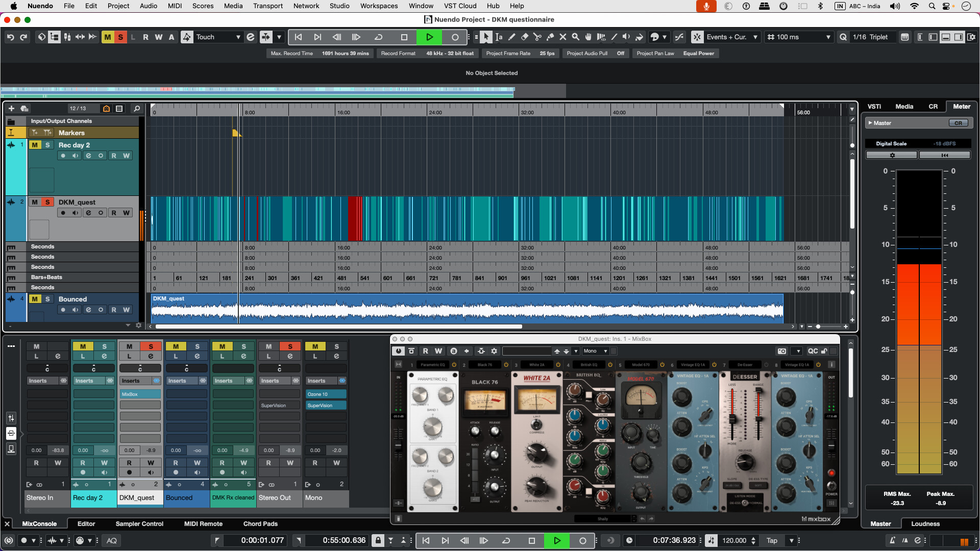
Task: Click the CR button in Master meter
Action: click(x=958, y=123)
